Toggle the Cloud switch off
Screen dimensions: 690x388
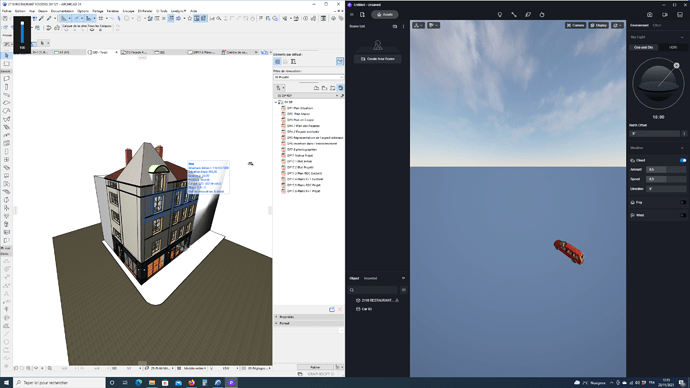[x=683, y=161]
